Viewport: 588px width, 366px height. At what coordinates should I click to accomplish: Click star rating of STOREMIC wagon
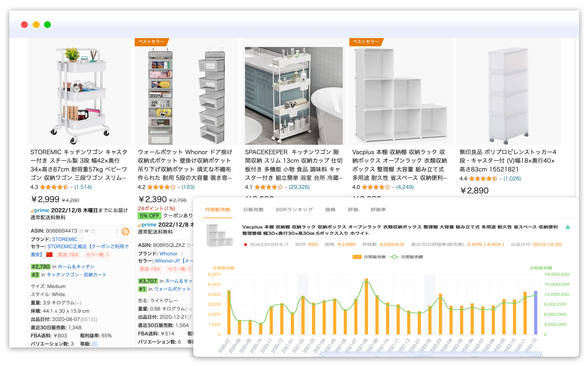tap(54, 187)
